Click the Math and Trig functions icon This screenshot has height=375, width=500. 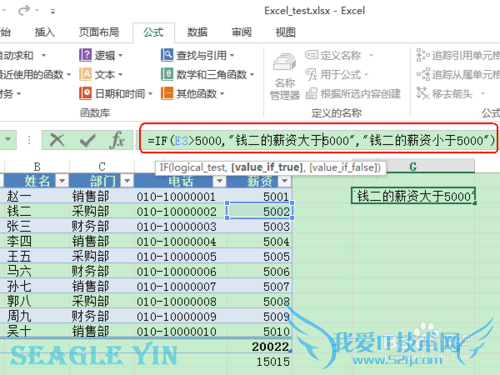pos(167,74)
